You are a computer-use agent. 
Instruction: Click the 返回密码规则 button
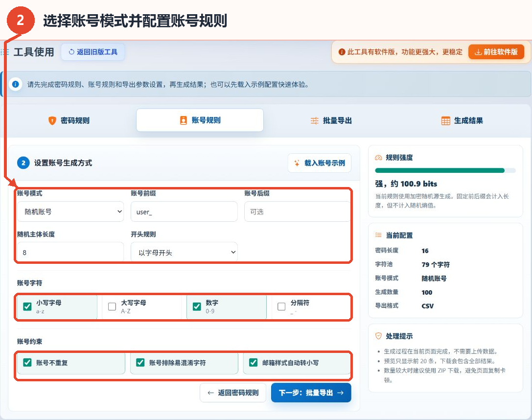pos(233,393)
